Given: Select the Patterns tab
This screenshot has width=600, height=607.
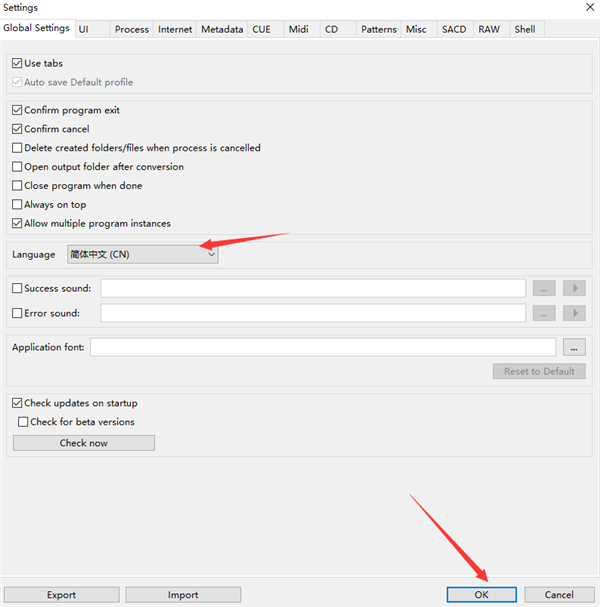Looking at the screenshot, I should pos(378,30).
